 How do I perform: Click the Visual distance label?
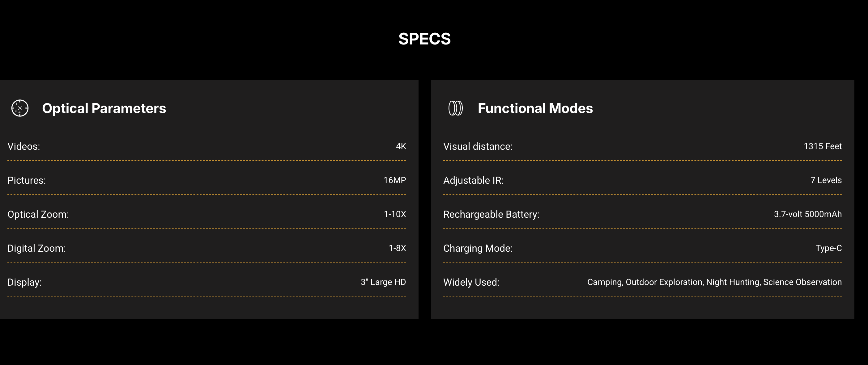tap(478, 146)
